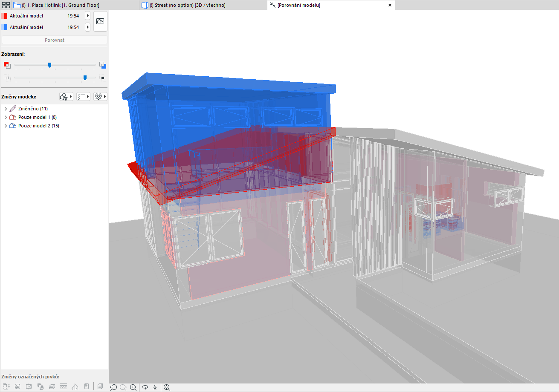Expand the Pouze model 2 (15) group
Screen dimensions: 559x392
pos(6,126)
